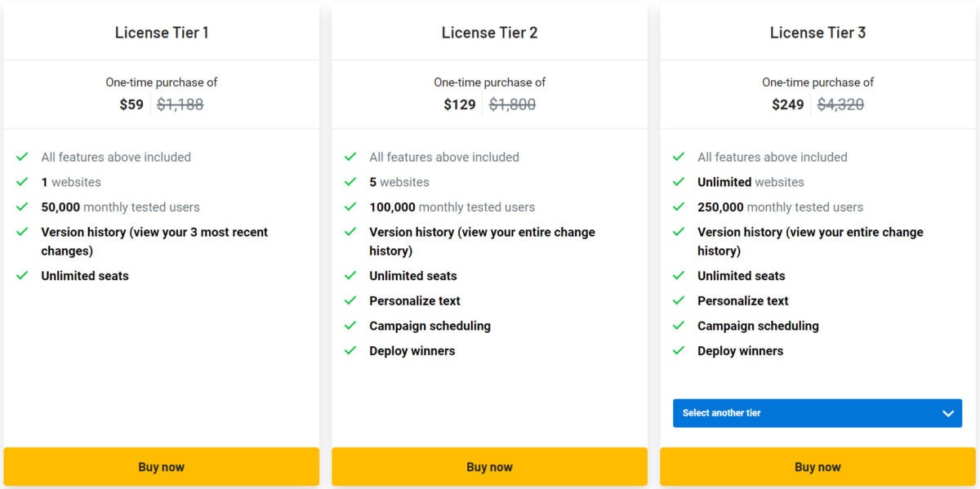The width and height of the screenshot is (980, 489).
Task: Select the "250,000 monthly tested users" feature text
Action: coord(778,207)
